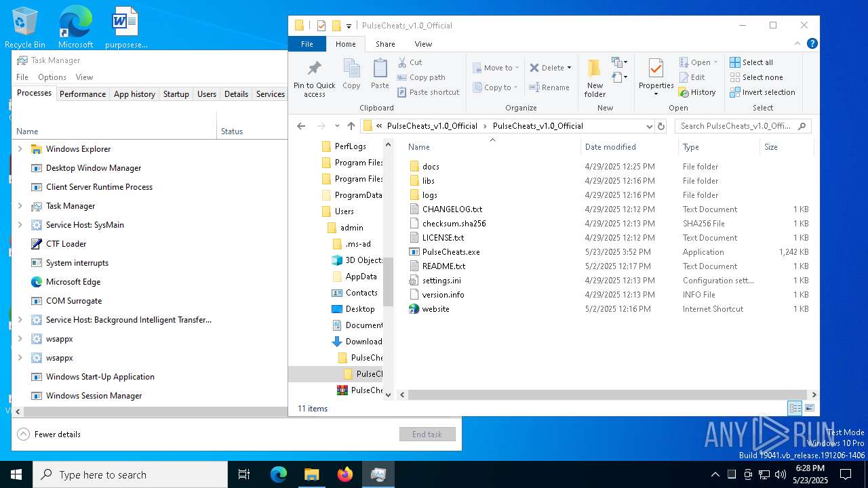The width and height of the screenshot is (868, 488).
Task: Click Invert selection in ribbon
Action: pyautogui.click(x=762, y=92)
